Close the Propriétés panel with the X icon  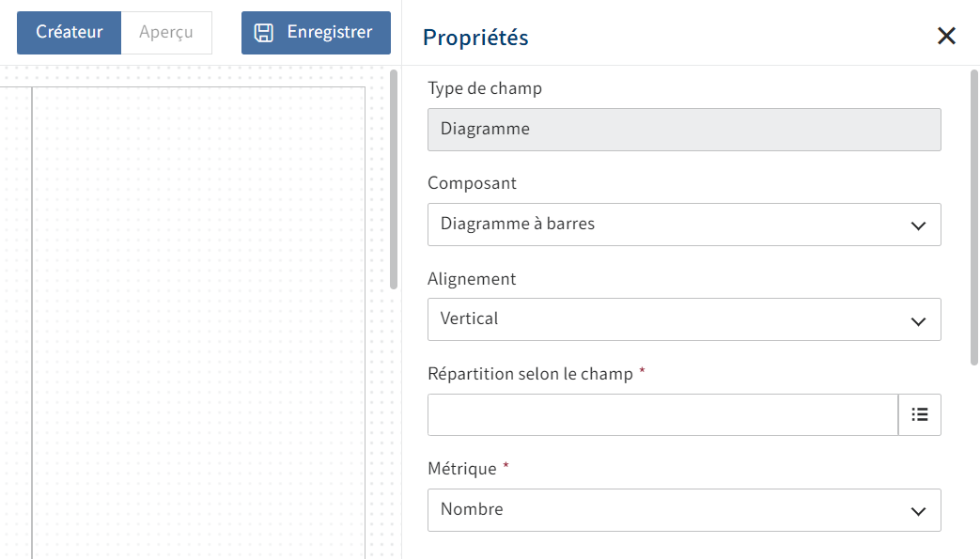[x=945, y=36]
